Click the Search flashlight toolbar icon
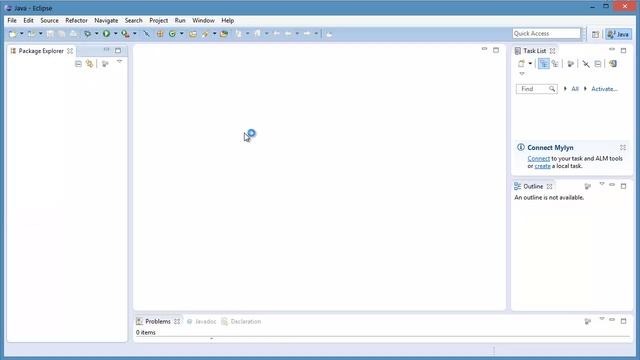 205,34
